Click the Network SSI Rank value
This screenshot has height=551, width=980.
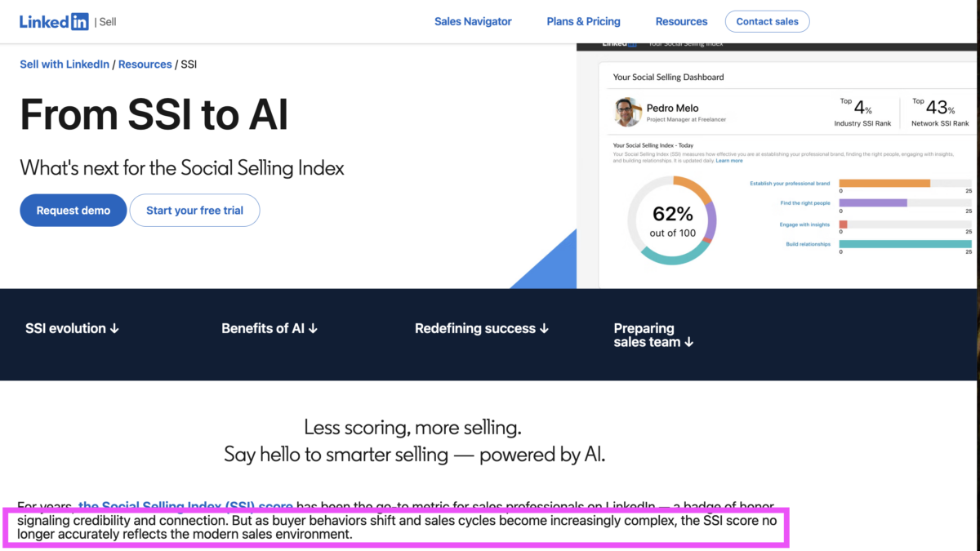941,108
